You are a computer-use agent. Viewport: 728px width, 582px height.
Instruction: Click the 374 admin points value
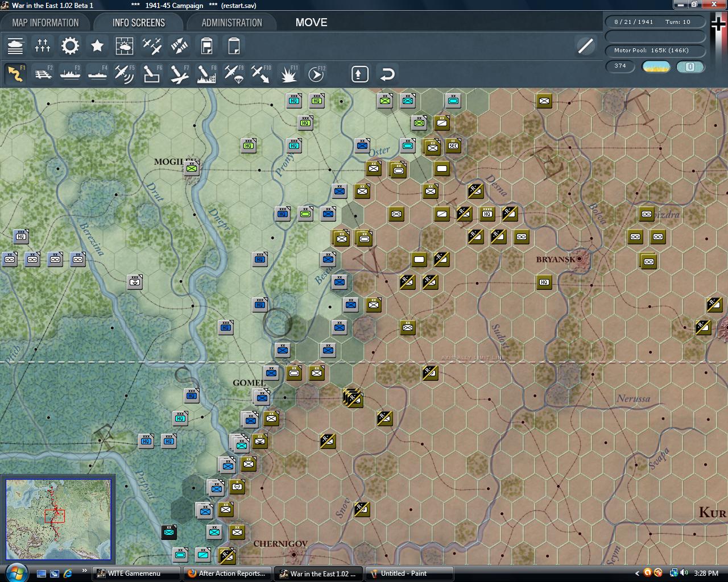pos(620,66)
